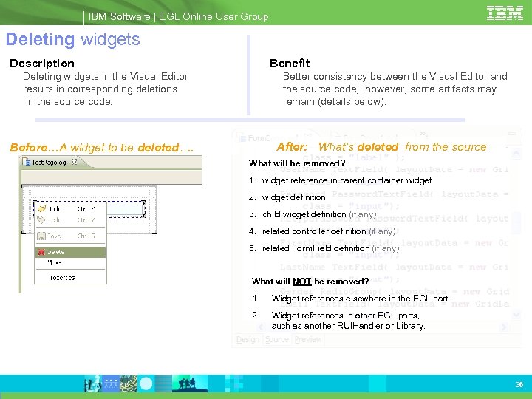Click the 'child widget definition (if any)' item
532x399 pixels.
pos(319,214)
